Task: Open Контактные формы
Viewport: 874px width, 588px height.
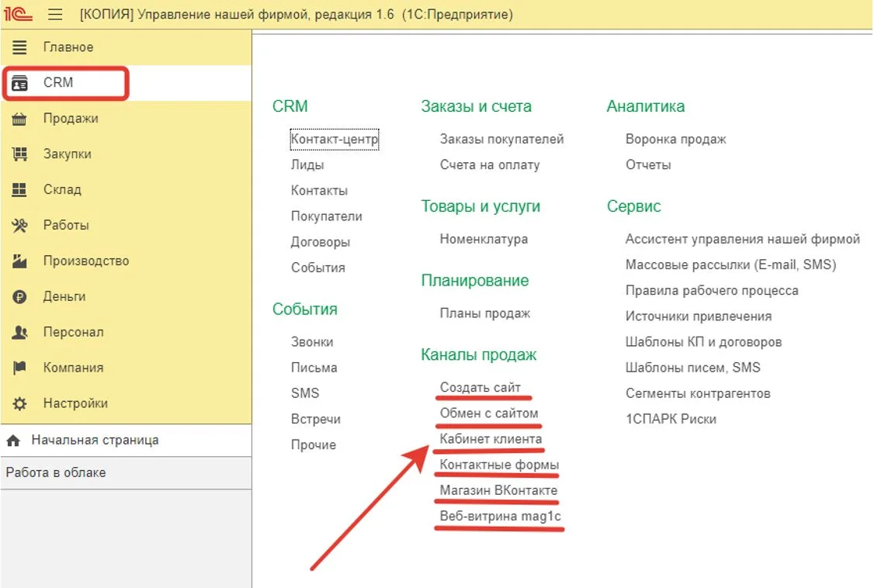Action: point(499,465)
